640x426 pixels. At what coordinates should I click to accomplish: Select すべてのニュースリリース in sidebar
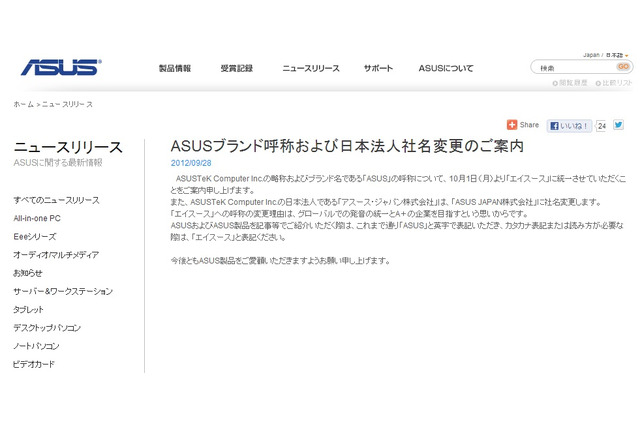[56, 200]
